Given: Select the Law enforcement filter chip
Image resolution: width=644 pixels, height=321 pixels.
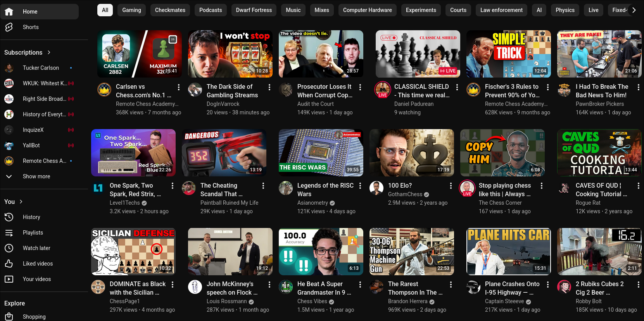Looking at the screenshot, I should 501,10.
